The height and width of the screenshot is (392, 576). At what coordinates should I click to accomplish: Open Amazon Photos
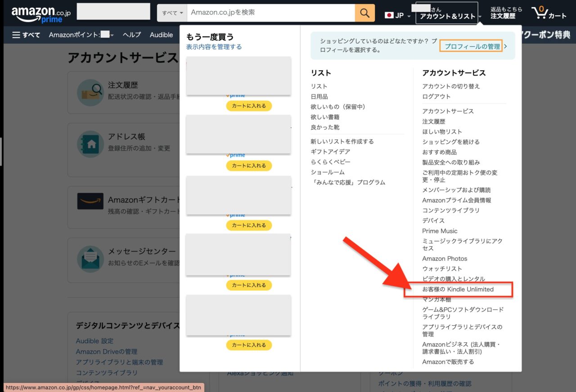(x=445, y=259)
